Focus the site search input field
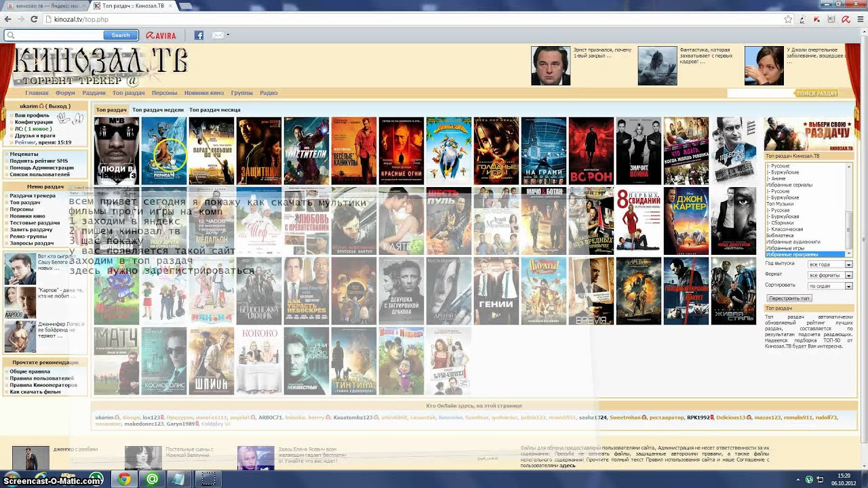Viewport: 868px width, 488px height. click(x=759, y=94)
